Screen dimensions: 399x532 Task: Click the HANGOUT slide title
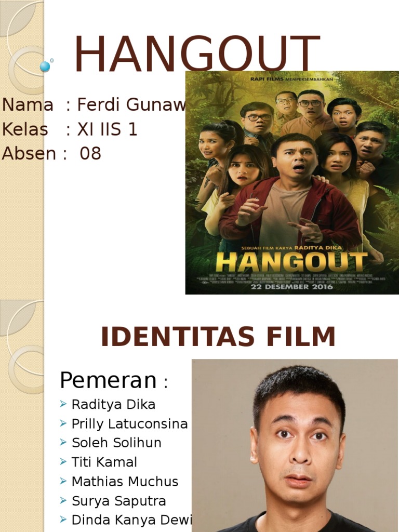(197, 54)
